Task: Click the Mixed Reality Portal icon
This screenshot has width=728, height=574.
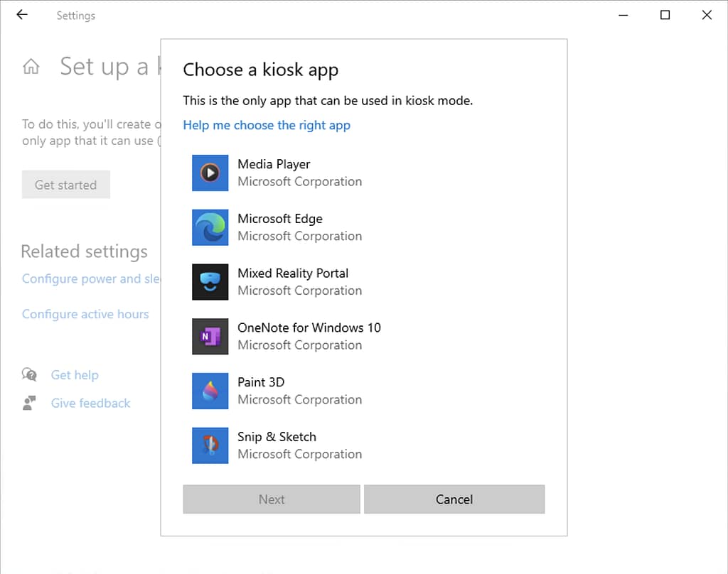Action: coord(210,282)
